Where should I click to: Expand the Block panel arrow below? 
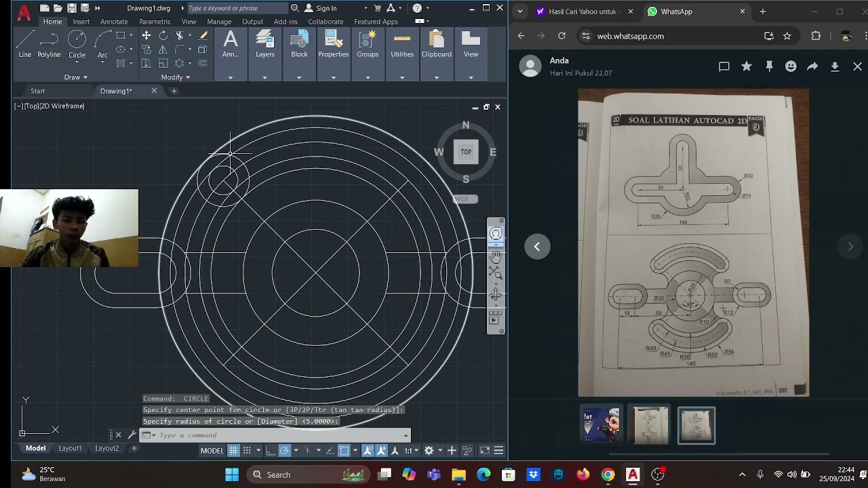(x=299, y=77)
